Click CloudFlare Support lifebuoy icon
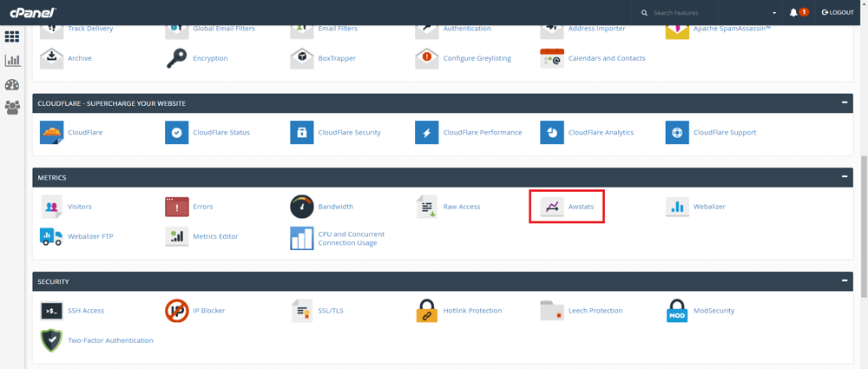 click(677, 133)
